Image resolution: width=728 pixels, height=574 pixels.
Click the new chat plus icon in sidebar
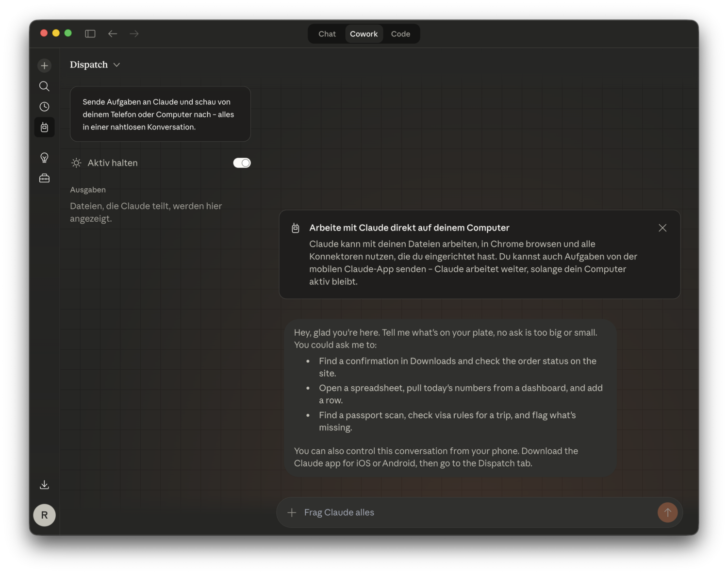pos(44,66)
